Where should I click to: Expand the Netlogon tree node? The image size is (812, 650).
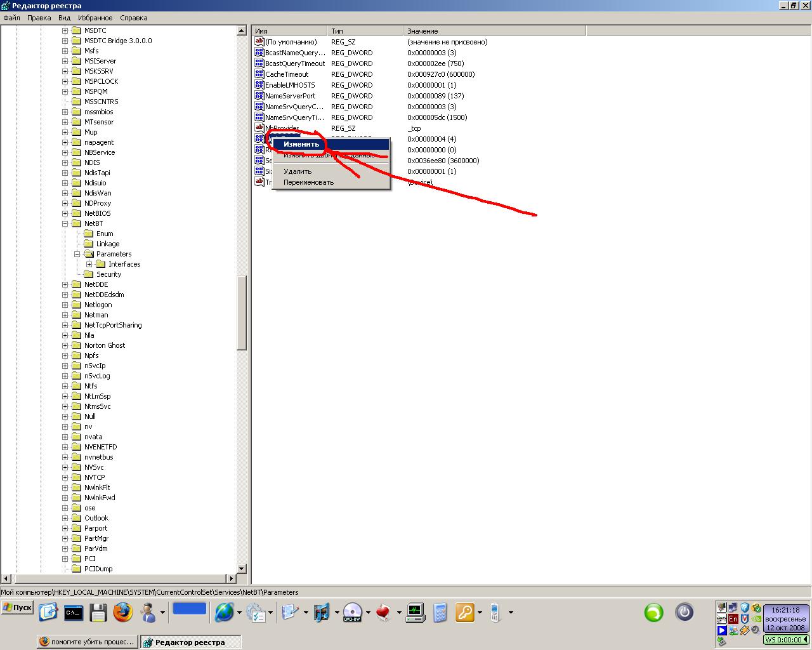[65, 305]
